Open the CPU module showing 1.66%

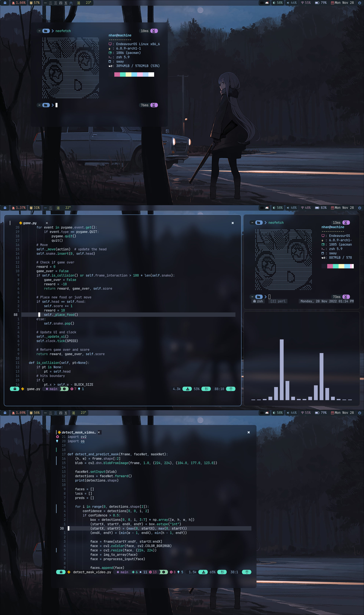(19, 3)
